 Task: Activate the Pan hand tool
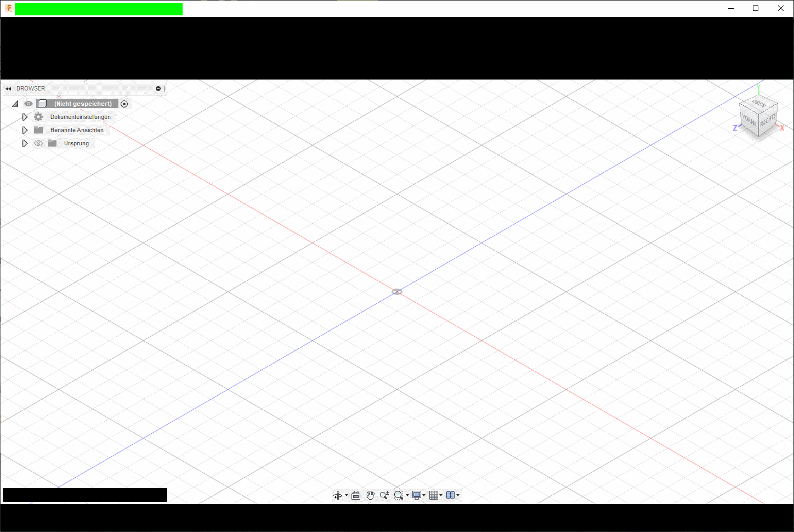coord(370,495)
